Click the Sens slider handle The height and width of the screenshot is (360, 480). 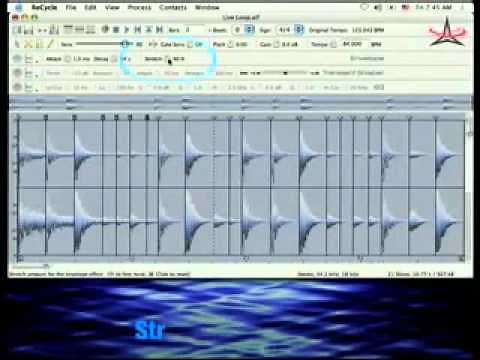125,44
